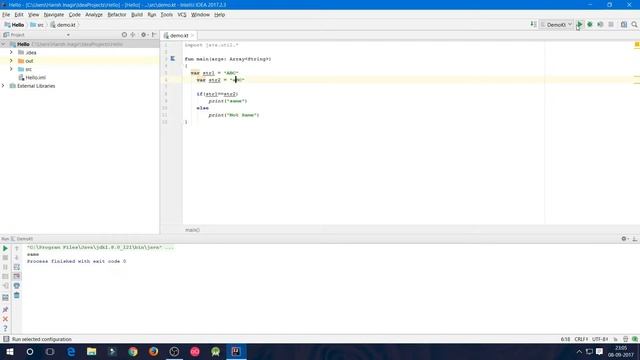Viewport: 640px width, 360px height.
Task: Click the run gutter icon beside fun main
Action: pyautogui.click(x=173, y=59)
